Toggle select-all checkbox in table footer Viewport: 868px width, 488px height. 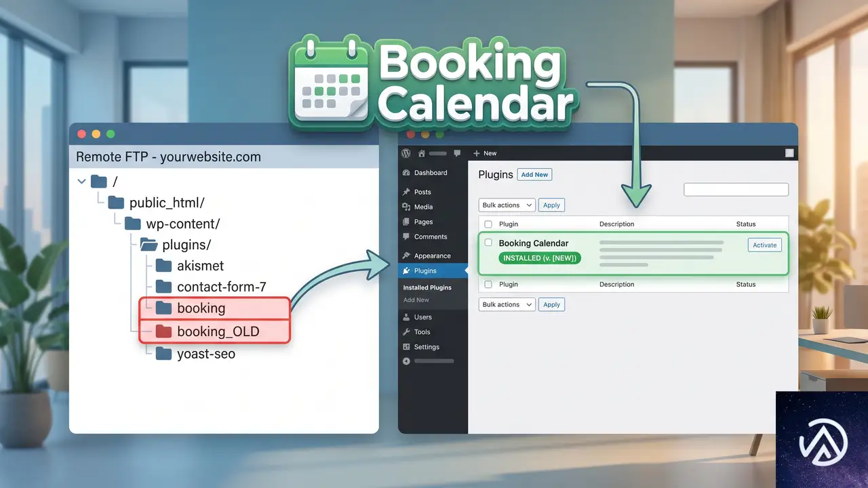pyautogui.click(x=488, y=284)
